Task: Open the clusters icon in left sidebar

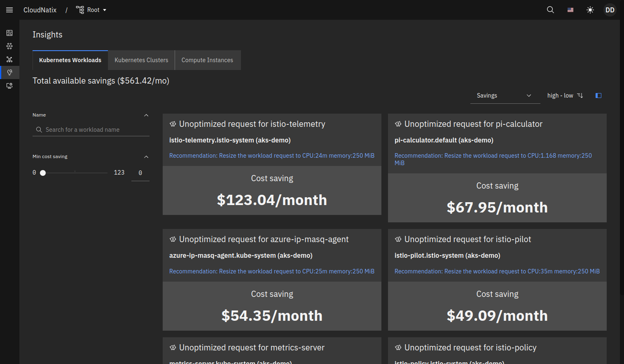Action: click(x=9, y=46)
